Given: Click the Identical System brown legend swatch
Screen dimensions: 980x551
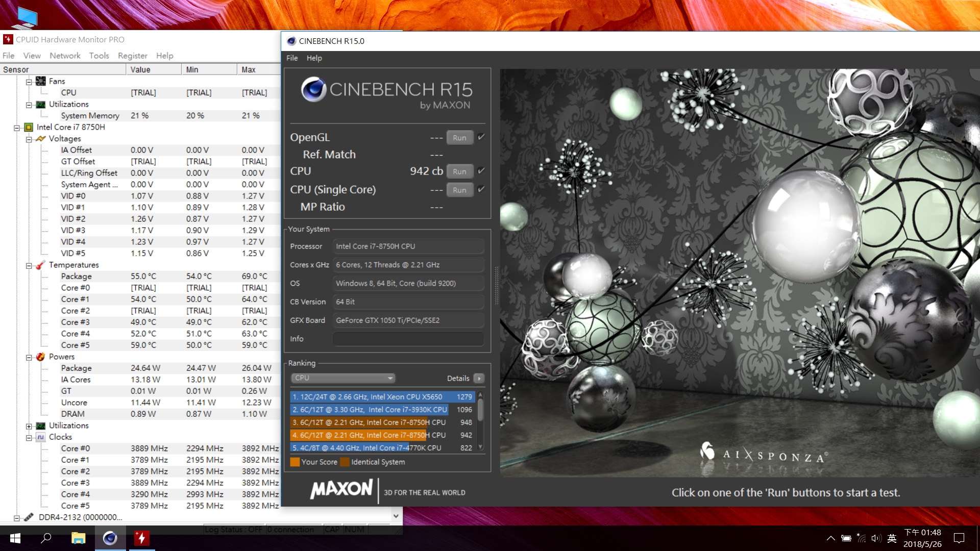Looking at the screenshot, I should coord(345,462).
